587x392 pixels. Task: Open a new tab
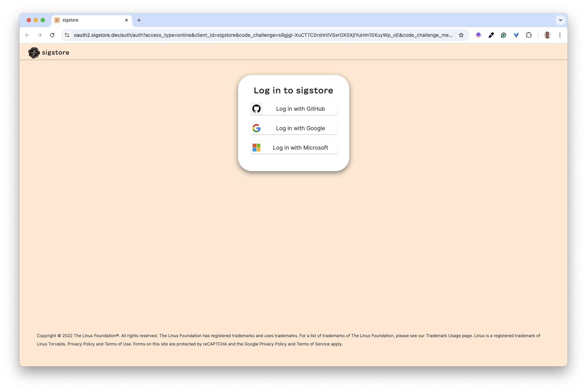139,20
